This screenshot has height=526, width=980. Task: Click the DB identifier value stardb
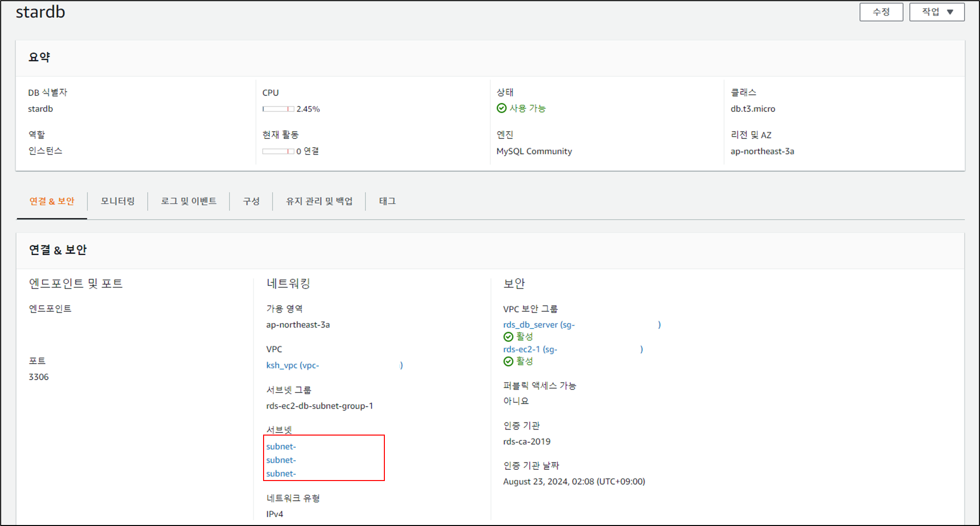(x=41, y=109)
